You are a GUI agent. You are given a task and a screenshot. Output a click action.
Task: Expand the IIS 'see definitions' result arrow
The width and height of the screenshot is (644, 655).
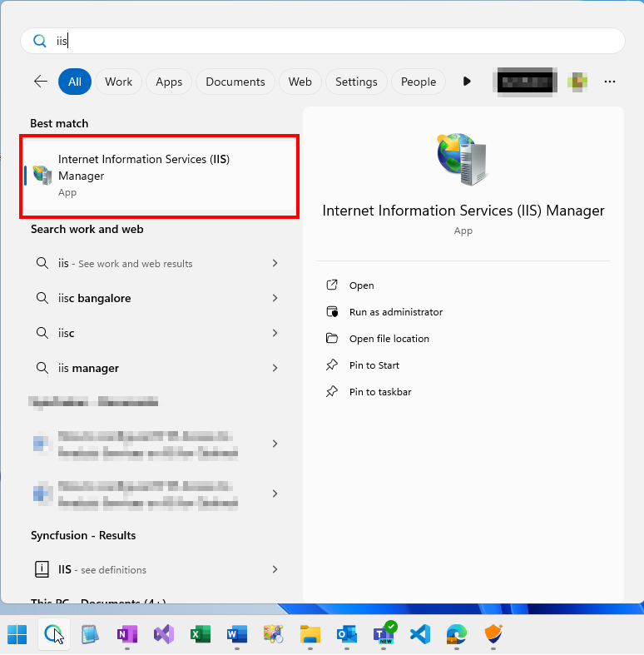pyautogui.click(x=275, y=570)
